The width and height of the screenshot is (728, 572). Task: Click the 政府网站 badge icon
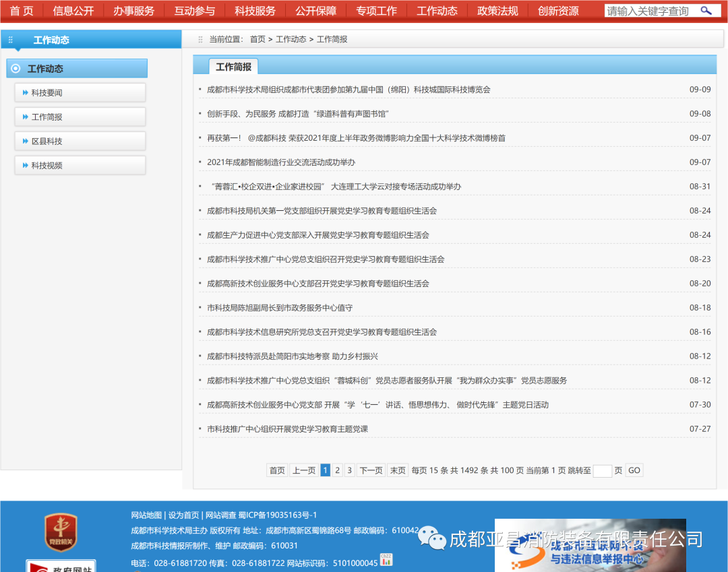[x=61, y=566]
